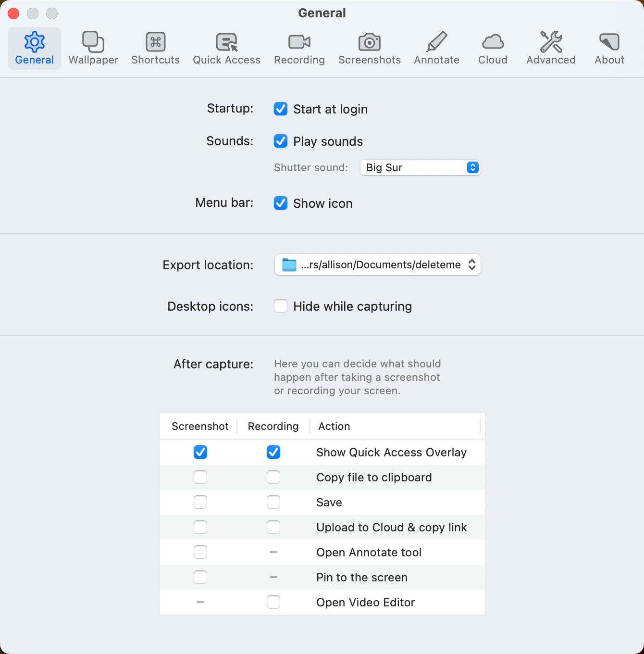Select the Quick Access toolbar icon
The height and width of the screenshot is (654, 644).
226,42
